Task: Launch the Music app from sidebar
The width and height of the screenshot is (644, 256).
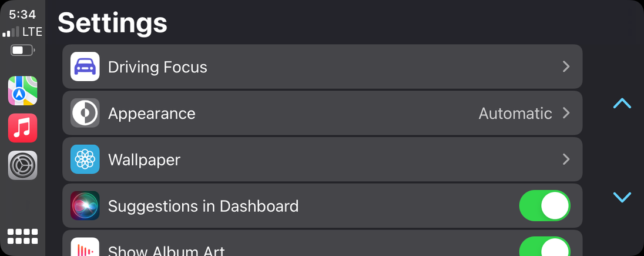Action: tap(22, 128)
